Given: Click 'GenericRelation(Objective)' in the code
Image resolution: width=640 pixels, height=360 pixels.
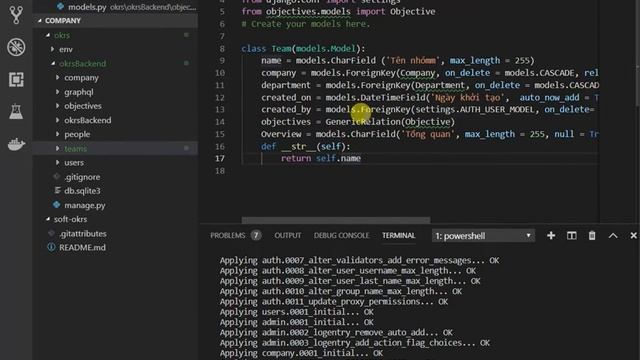Looking at the screenshot, I should pos(390,122).
